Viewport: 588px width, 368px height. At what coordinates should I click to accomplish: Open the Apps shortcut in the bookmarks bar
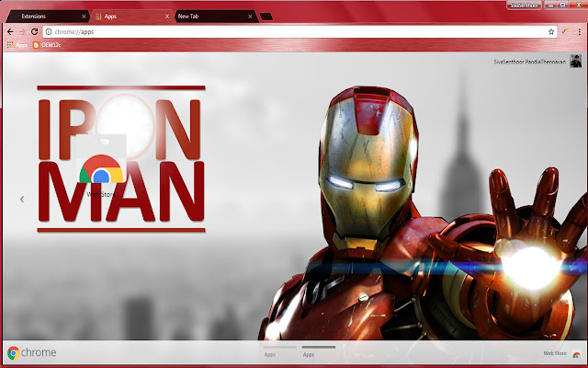[17, 45]
